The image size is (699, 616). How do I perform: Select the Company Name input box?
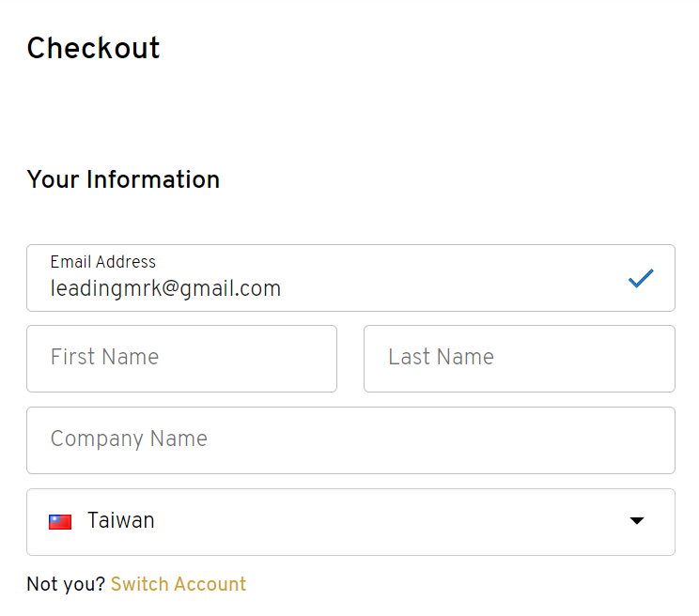tap(350, 440)
